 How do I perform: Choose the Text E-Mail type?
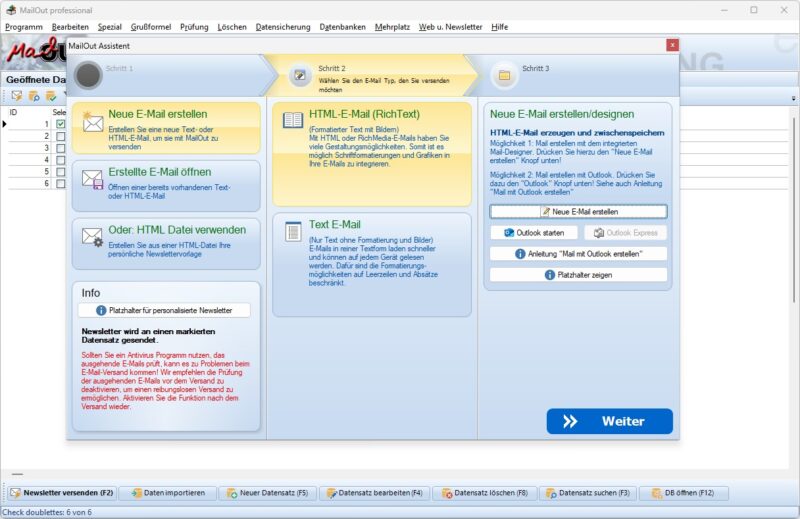point(372,265)
